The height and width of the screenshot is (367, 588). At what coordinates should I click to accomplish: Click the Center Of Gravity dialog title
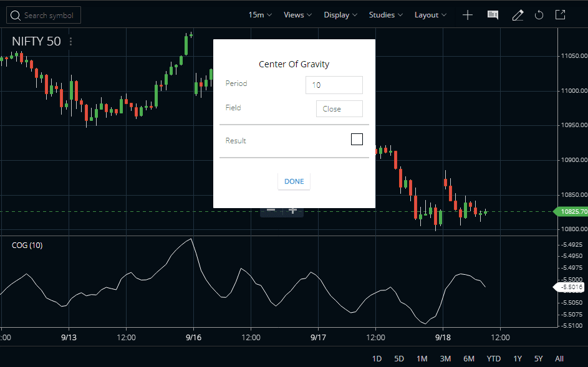point(294,64)
